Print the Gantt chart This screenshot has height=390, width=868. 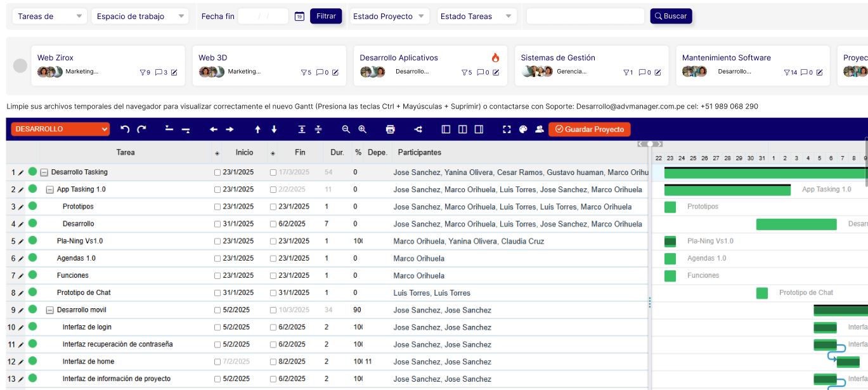pyautogui.click(x=390, y=129)
